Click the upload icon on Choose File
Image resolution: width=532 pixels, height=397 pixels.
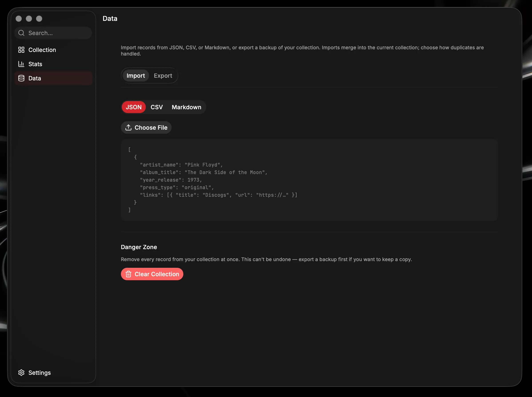coord(128,127)
